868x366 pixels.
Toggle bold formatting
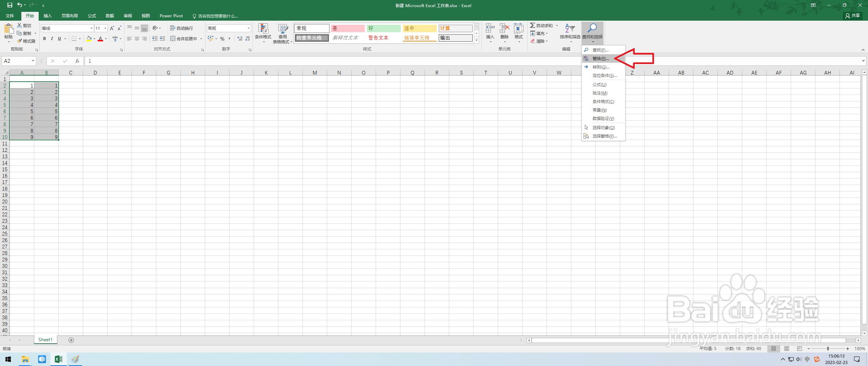pos(44,39)
